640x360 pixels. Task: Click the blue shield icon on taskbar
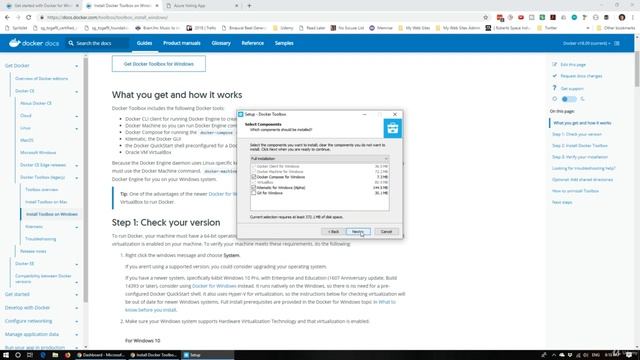point(43,355)
